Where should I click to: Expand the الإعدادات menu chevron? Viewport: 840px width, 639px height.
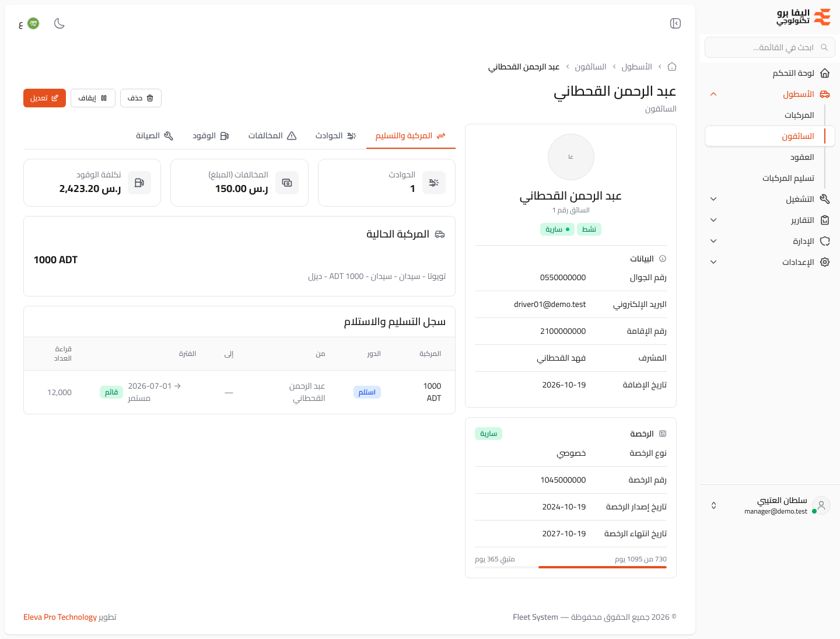713,262
